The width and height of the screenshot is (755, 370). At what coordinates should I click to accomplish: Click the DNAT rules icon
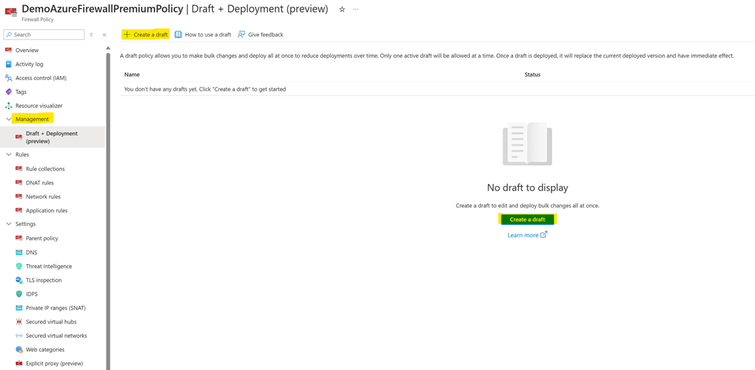[19, 183]
